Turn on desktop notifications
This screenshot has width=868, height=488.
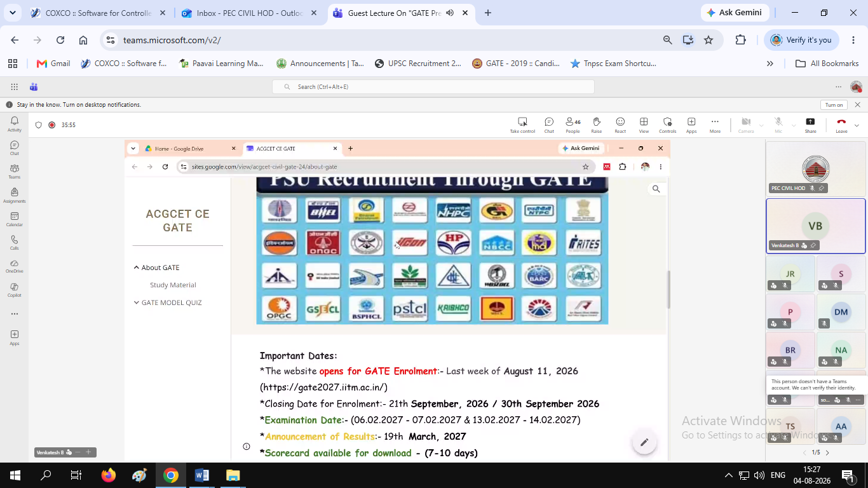[x=834, y=105]
